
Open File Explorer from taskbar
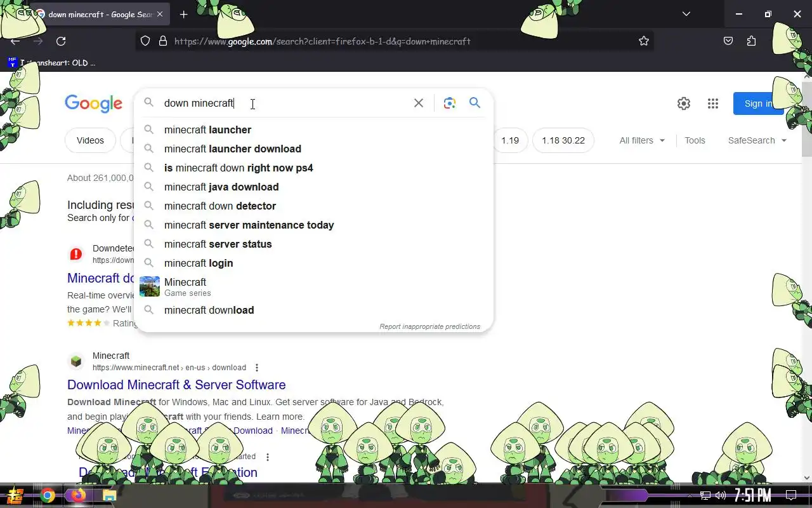click(x=109, y=495)
